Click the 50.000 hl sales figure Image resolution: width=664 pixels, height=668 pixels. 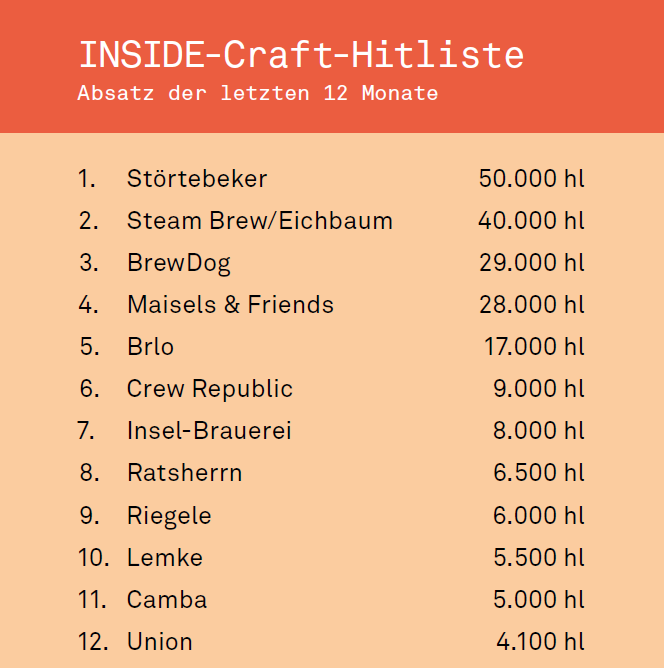tap(531, 179)
